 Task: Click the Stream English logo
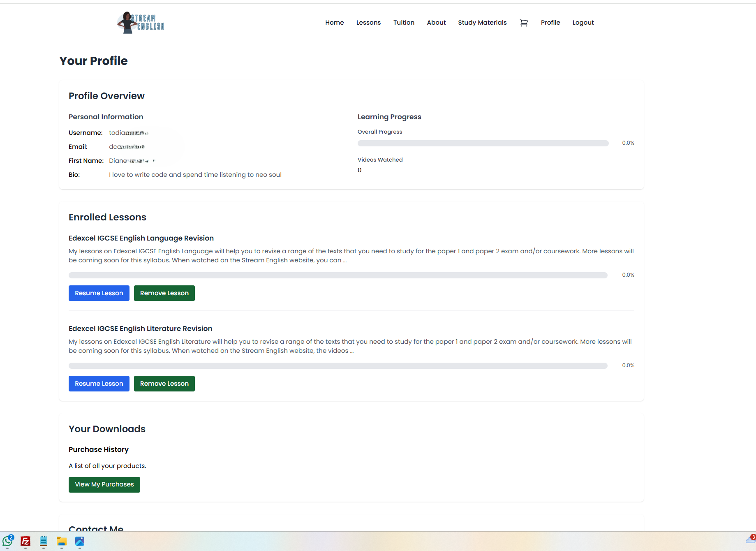point(141,23)
